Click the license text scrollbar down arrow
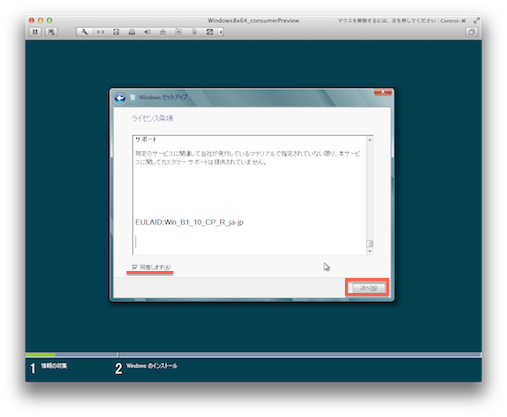Viewport: 507px width, 417px height. tap(369, 251)
